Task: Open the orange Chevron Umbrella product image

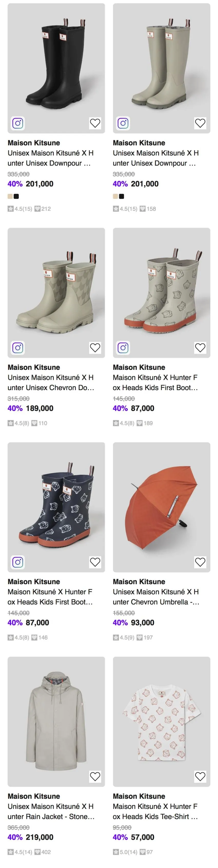Action: point(161,507)
